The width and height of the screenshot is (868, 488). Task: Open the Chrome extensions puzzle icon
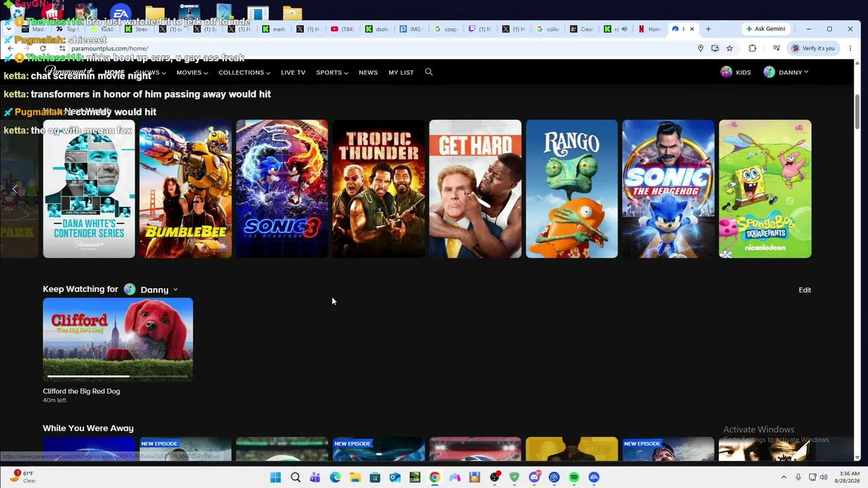click(752, 48)
